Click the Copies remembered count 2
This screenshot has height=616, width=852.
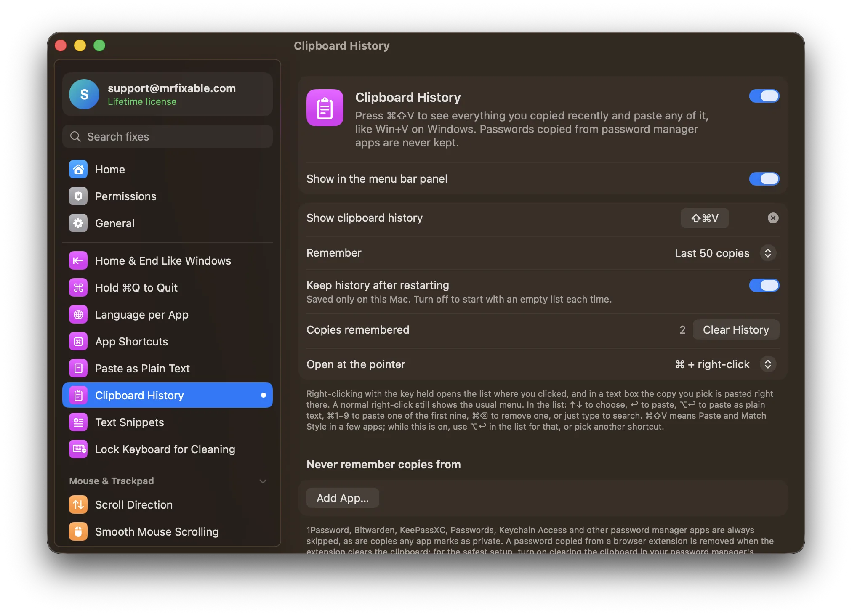coord(682,329)
